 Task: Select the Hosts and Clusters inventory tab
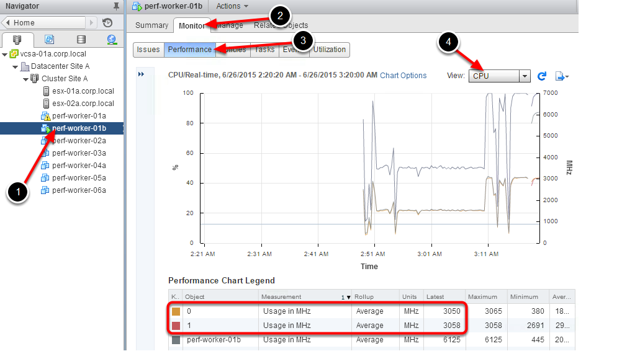point(17,40)
